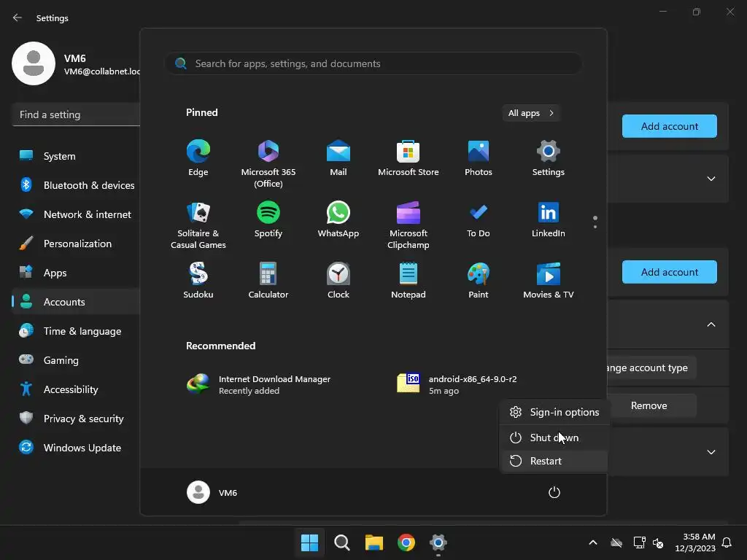Click the VM6 profile avatar in Settings
The image size is (747, 560).
(34, 63)
